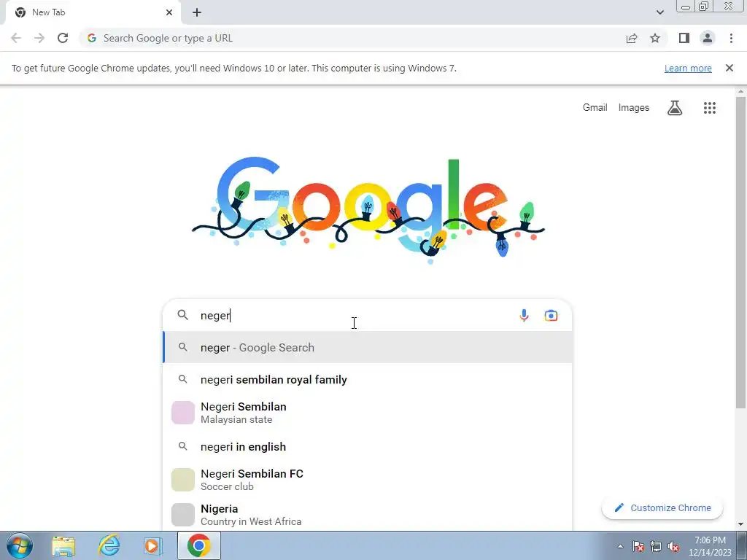Open the Chrome side panel
The width and height of the screenshot is (747, 560).
(684, 38)
